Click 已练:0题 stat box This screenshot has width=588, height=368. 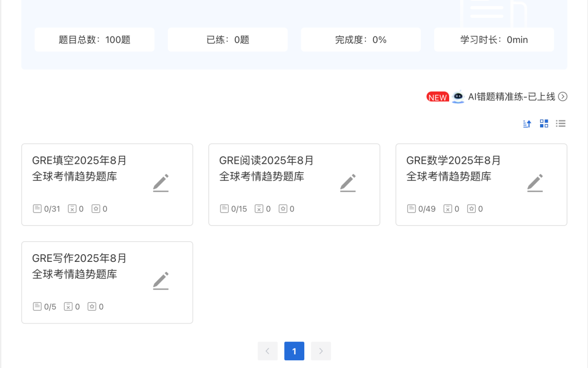(228, 40)
